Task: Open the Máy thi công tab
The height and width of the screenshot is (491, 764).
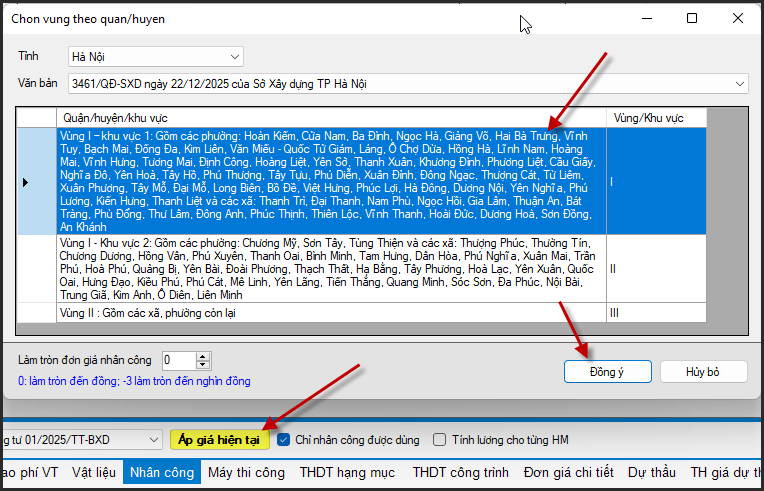Action: (248, 472)
